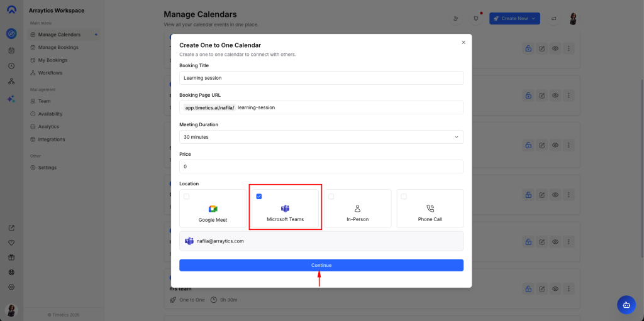Click the globe icon in left rail
Image resolution: width=644 pixels, height=321 pixels.
(x=11, y=273)
